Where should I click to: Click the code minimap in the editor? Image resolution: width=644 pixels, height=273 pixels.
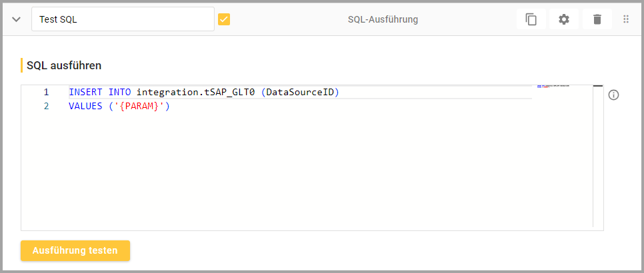[x=553, y=87]
